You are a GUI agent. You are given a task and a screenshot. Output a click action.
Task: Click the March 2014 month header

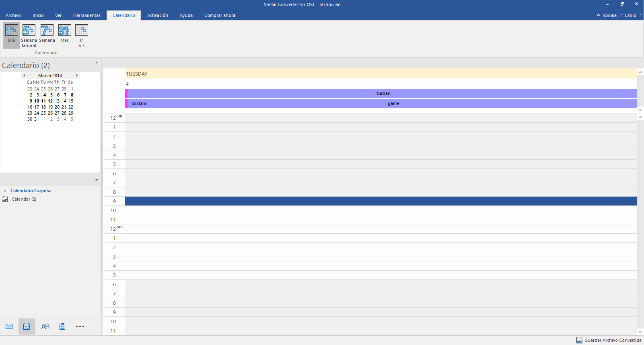50,76
